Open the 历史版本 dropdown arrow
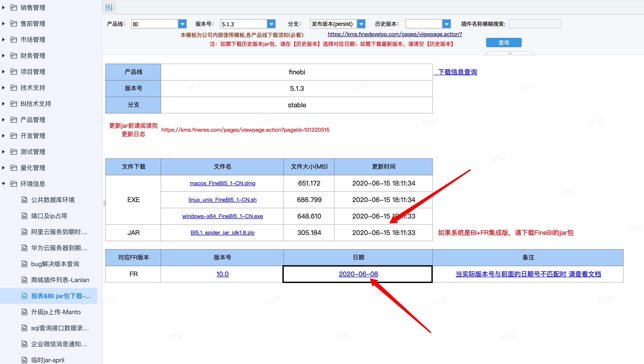Screen dimensions: 644x364 [446, 24]
